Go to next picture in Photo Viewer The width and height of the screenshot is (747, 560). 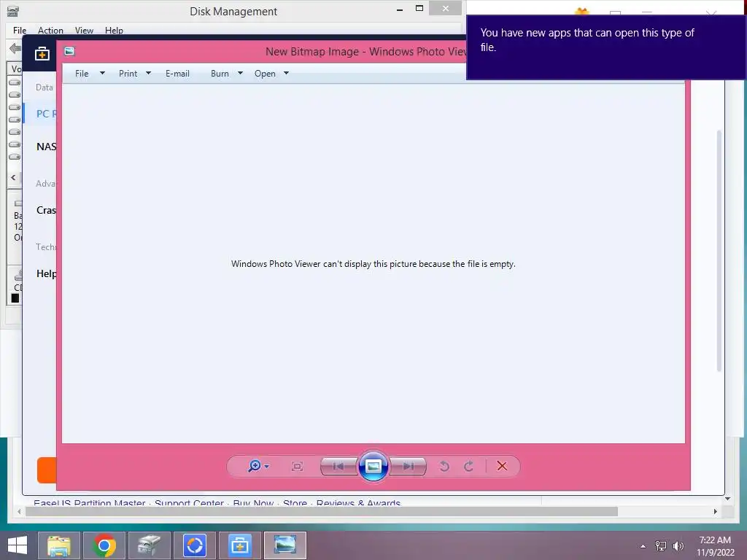[x=408, y=466]
